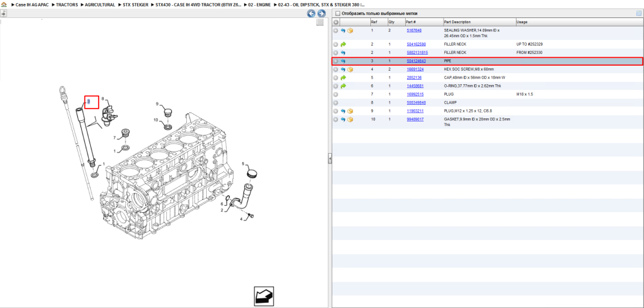Open 'AGRICULTURAL' breadcrumb
Viewport: 644px width, 308px height.
[100, 5]
